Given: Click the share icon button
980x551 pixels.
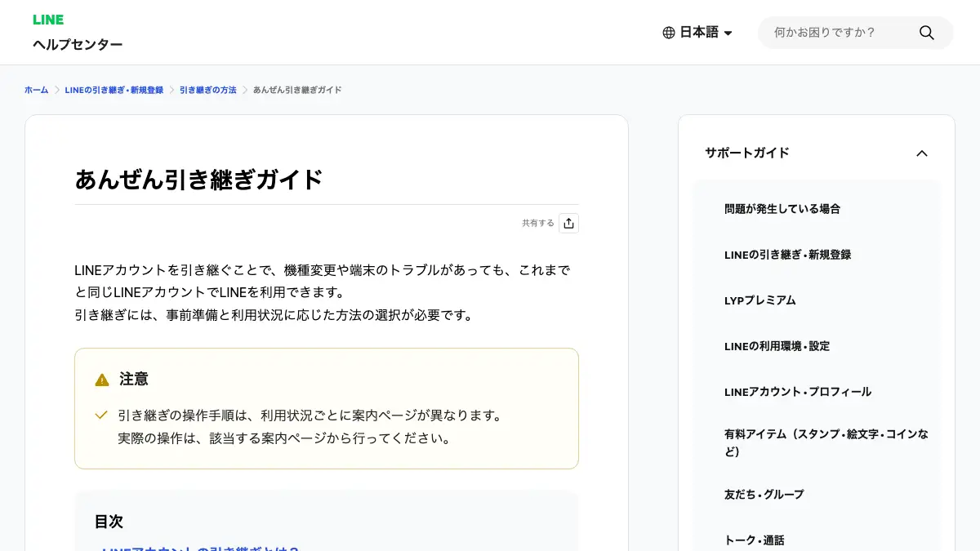Looking at the screenshot, I should point(568,223).
